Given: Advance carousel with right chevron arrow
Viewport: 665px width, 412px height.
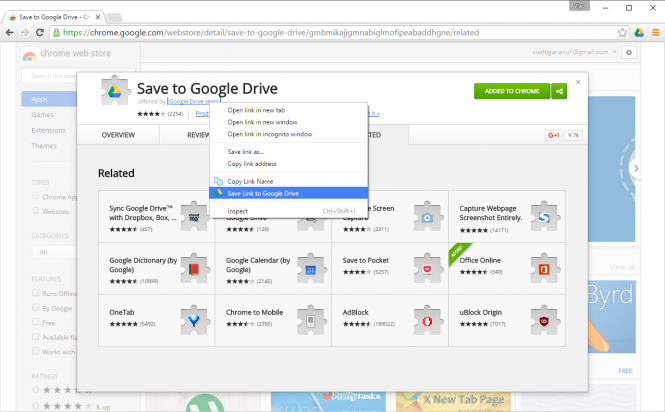Looking at the screenshot, I should click(635, 168).
